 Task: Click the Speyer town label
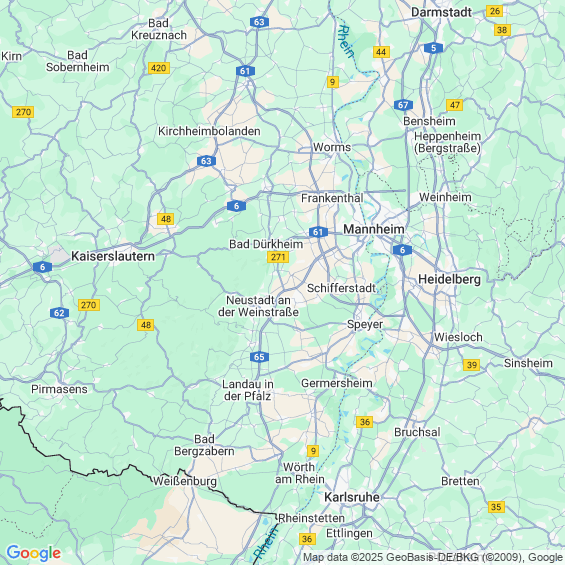click(x=365, y=324)
